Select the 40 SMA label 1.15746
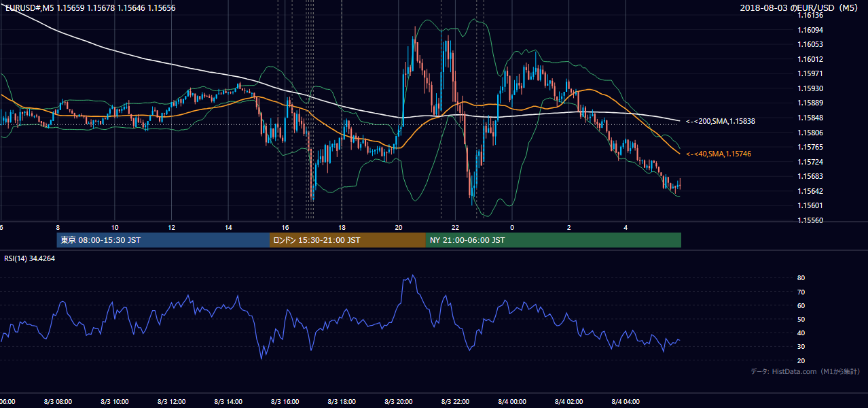Image resolution: width=868 pixels, height=408 pixels. click(719, 154)
